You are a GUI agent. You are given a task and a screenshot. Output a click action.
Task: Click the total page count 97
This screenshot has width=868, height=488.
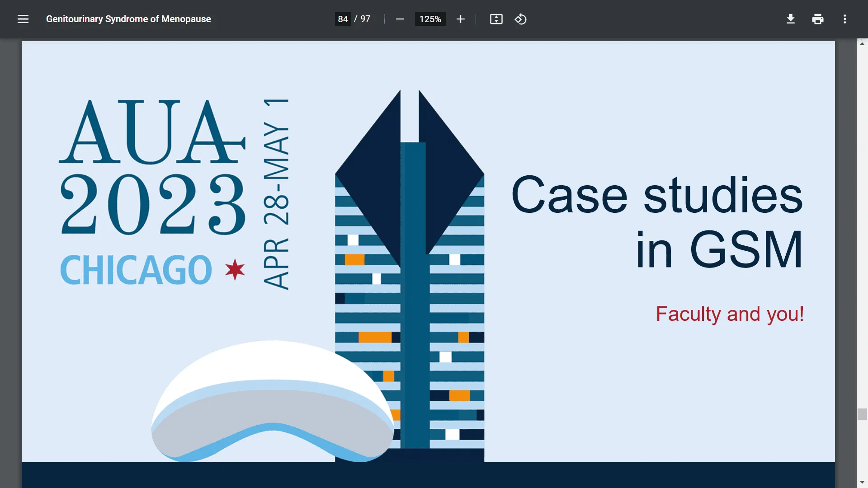365,19
